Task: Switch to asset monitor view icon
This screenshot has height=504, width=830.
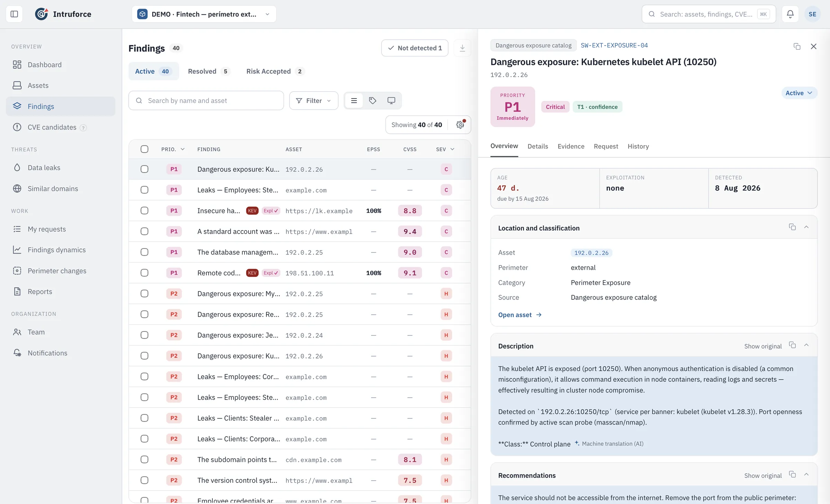Action: click(x=391, y=101)
